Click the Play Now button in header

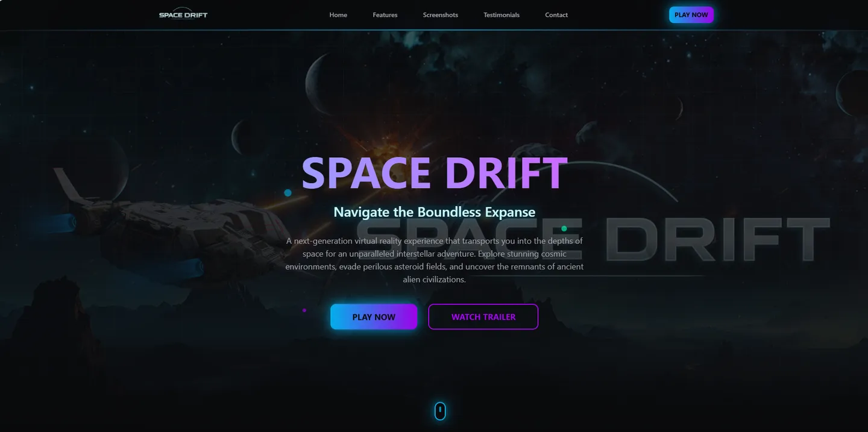coord(691,15)
